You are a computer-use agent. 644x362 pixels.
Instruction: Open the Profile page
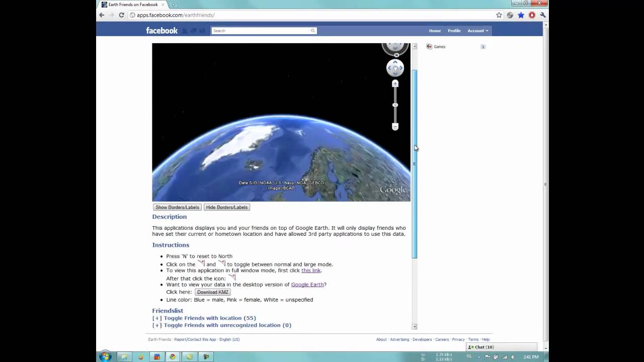(x=454, y=31)
